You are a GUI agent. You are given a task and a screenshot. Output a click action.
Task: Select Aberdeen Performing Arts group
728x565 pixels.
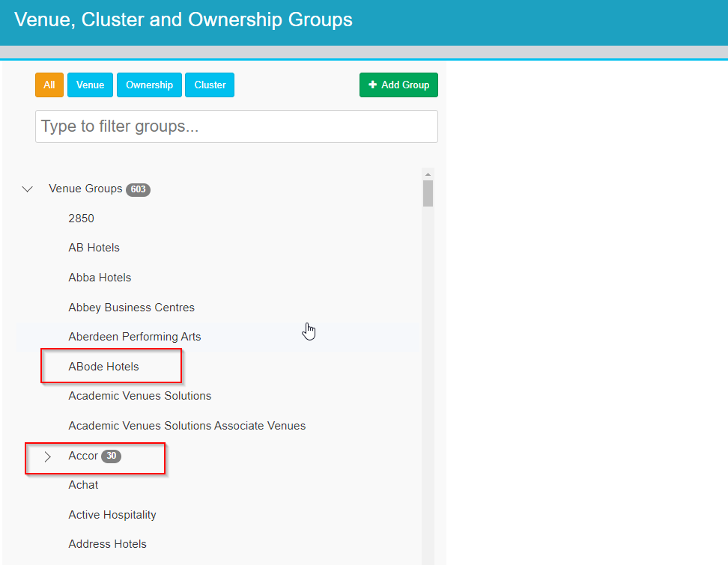coord(135,337)
